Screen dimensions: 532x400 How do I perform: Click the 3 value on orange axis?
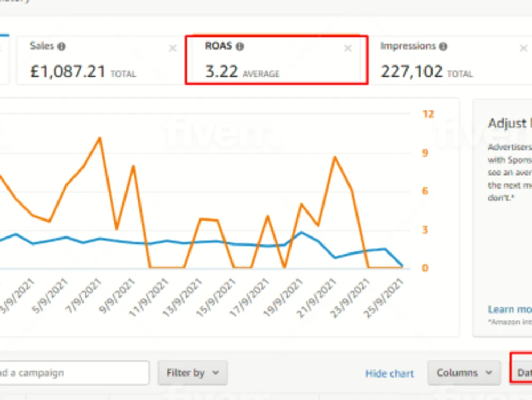(425, 230)
